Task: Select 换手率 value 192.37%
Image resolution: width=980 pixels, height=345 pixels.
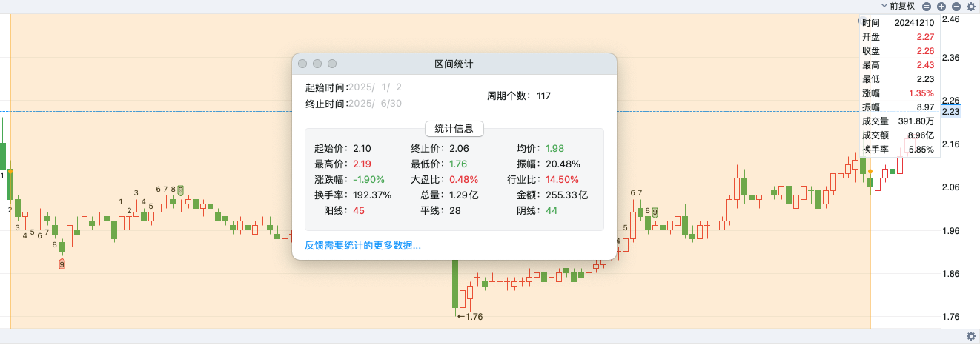Action: tap(372, 195)
